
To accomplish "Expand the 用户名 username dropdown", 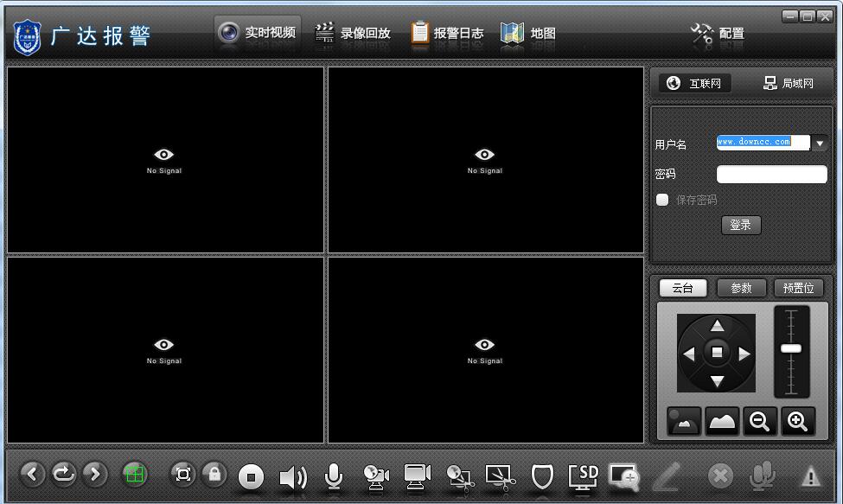I will (820, 144).
